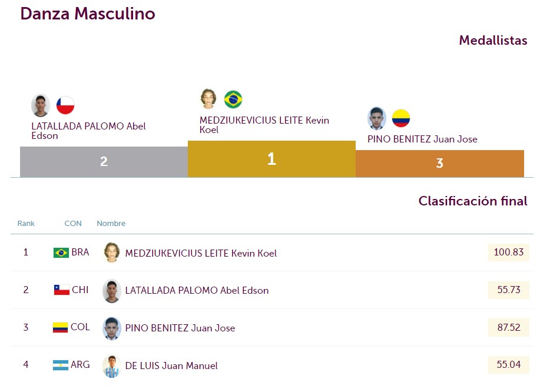Open Abel Edson's podium athlete photo

coord(41,105)
